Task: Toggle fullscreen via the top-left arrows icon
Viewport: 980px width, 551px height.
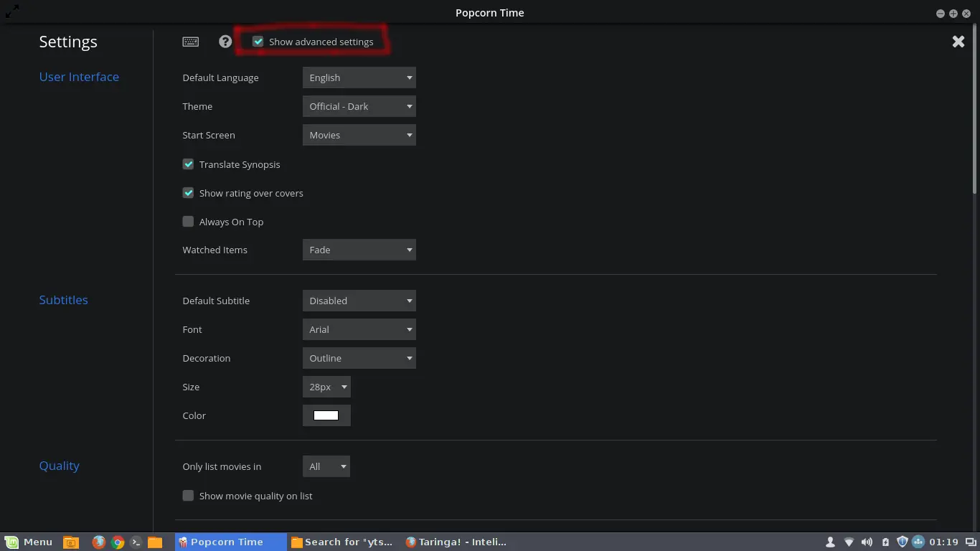Action: (12, 11)
